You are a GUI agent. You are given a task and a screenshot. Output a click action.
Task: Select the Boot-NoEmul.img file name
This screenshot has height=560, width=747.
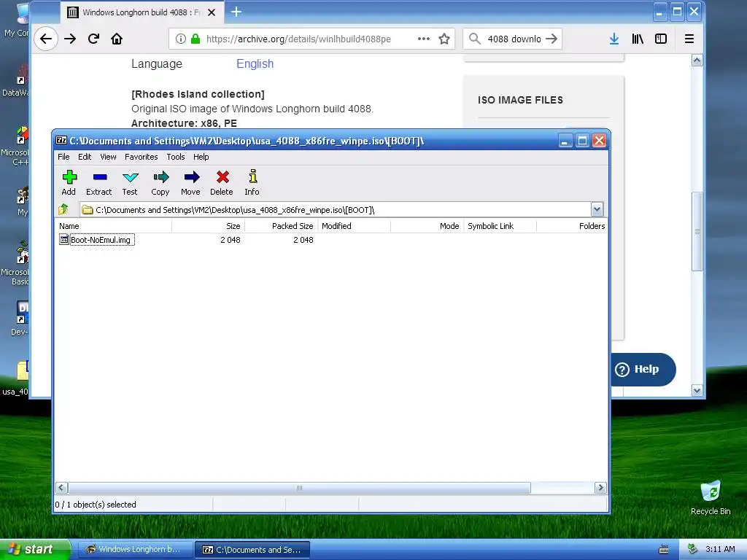pyautogui.click(x=101, y=240)
